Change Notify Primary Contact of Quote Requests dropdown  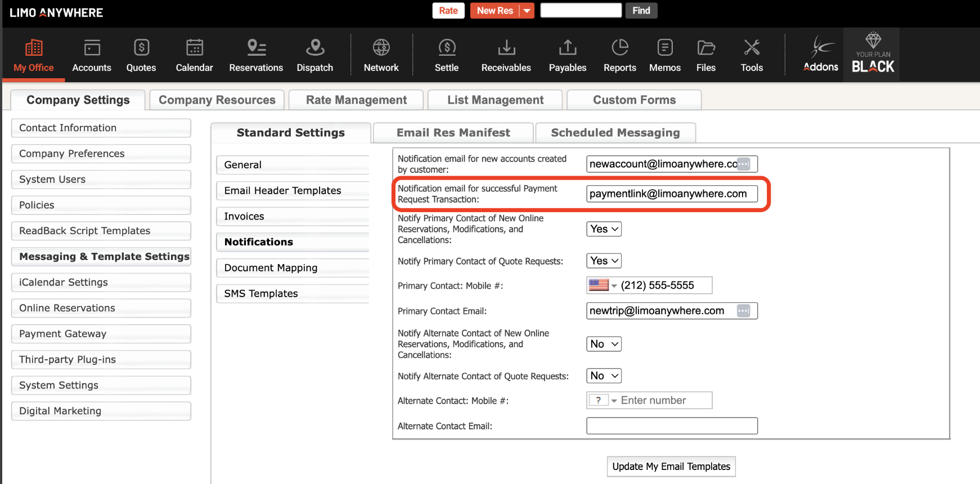click(604, 261)
